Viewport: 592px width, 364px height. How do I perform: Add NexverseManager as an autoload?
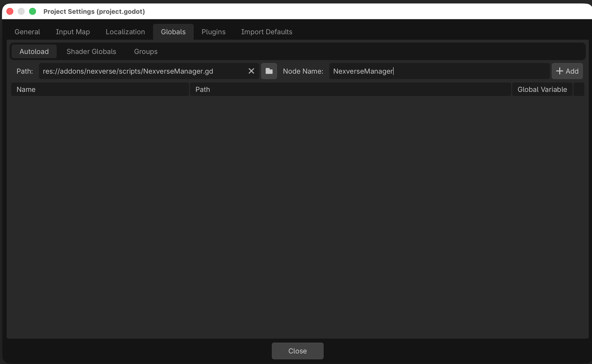coord(567,71)
